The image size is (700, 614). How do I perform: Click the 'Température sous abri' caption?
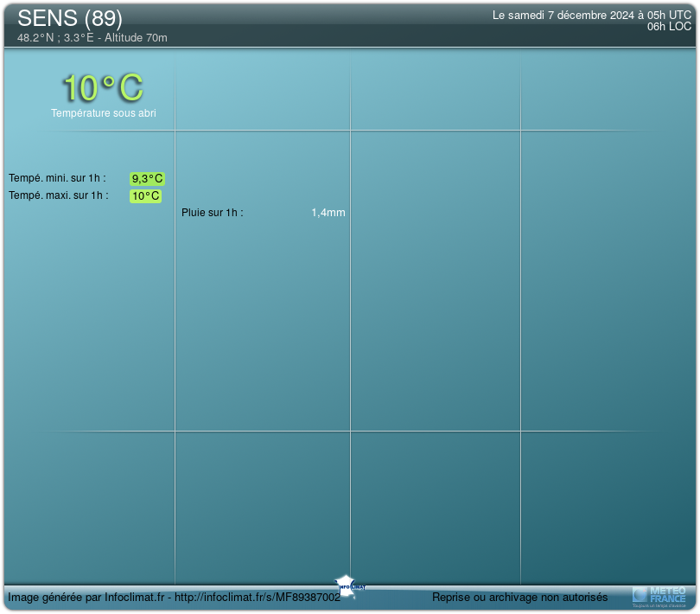[x=104, y=113]
